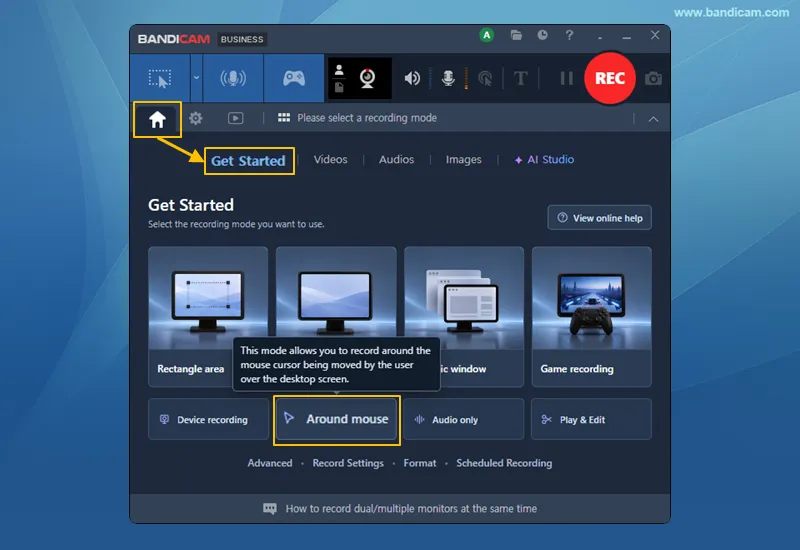This screenshot has height=550, width=800.
Task: Click the BUSINESS edition badge
Action: click(242, 39)
